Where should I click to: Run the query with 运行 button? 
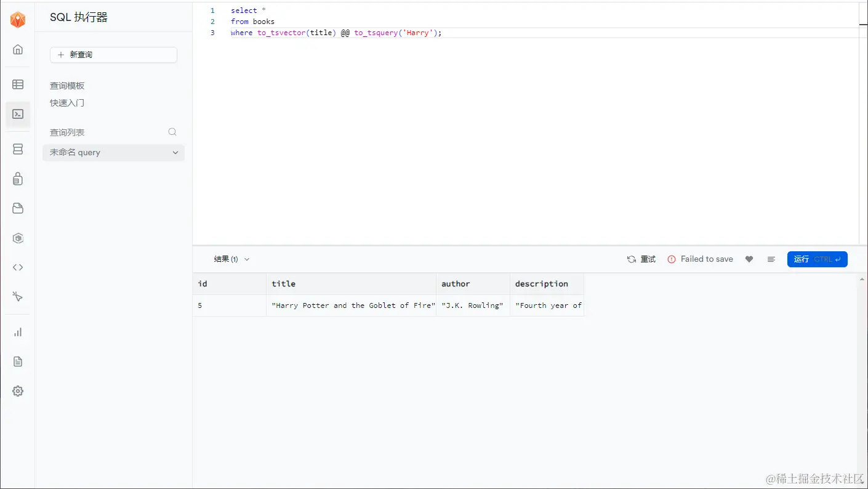[x=818, y=259]
